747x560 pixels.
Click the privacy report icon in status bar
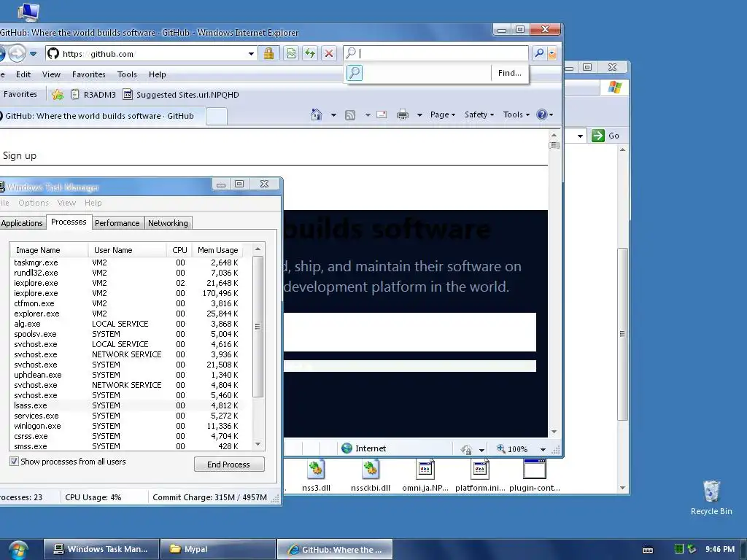tap(466, 449)
